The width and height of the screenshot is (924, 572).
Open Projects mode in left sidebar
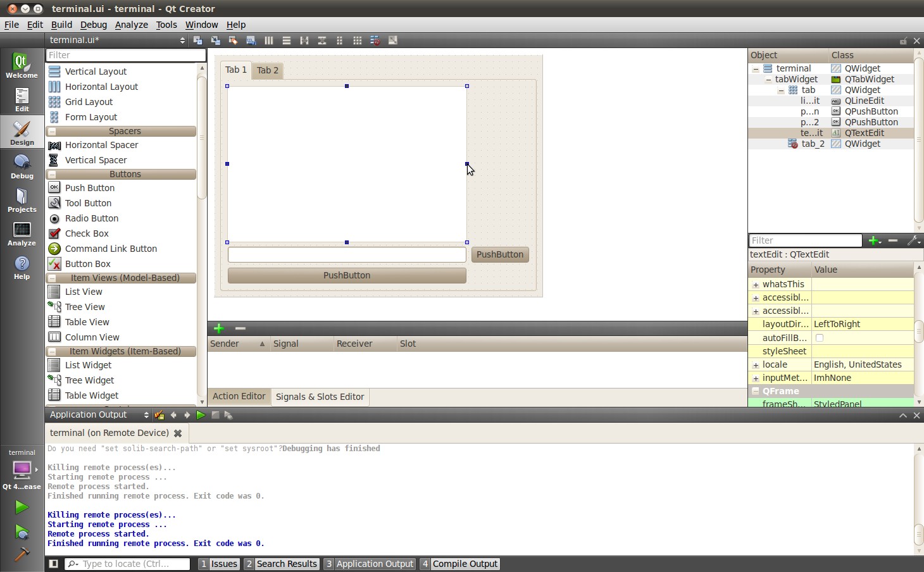22,199
